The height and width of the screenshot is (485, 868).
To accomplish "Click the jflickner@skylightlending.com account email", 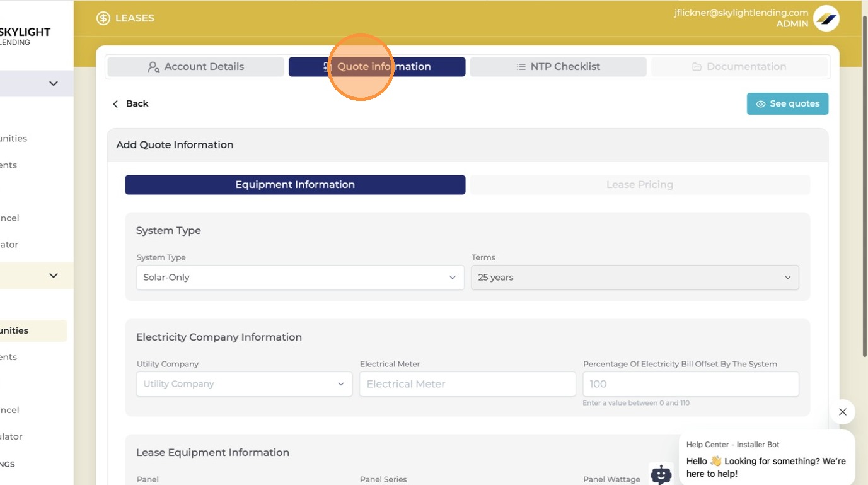I will click(x=741, y=13).
